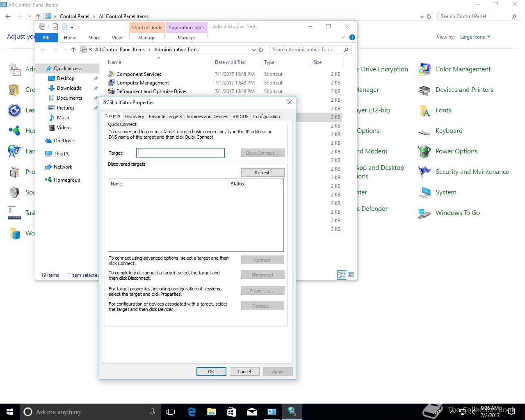Expand the Administrative Tools address dropdown
The height and width of the screenshot is (420, 525).
click(253, 50)
